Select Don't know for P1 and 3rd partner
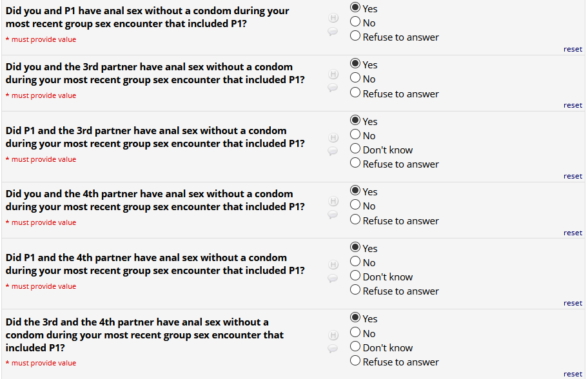This screenshot has height=379, width=588. [x=355, y=150]
